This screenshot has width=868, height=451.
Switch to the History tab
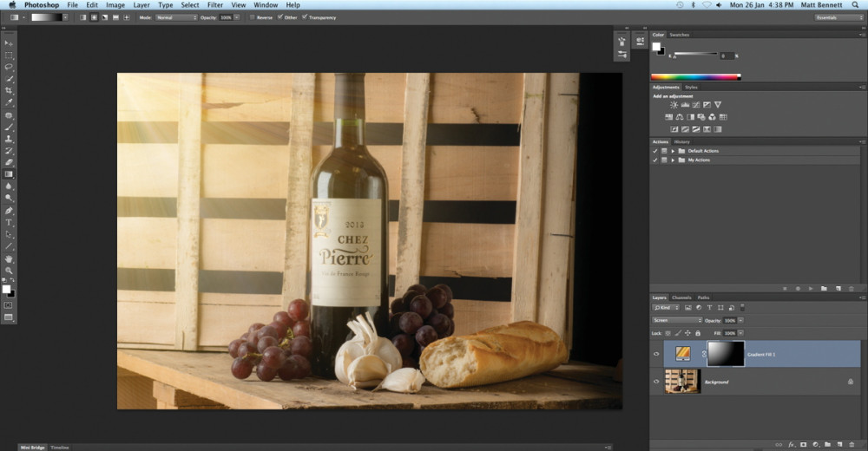[681, 141]
